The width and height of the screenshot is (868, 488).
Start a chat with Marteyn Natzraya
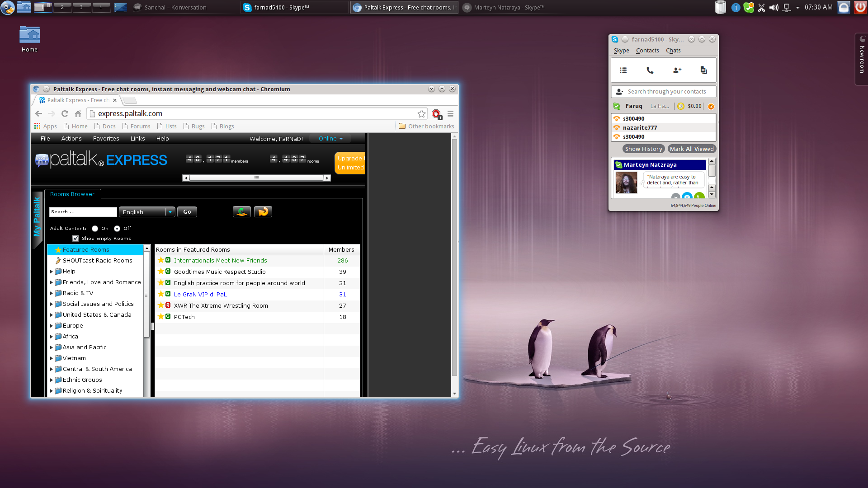(x=687, y=197)
